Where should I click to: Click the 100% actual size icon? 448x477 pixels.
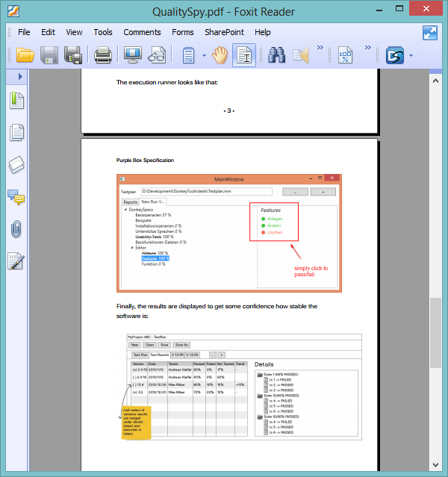(345, 55)
